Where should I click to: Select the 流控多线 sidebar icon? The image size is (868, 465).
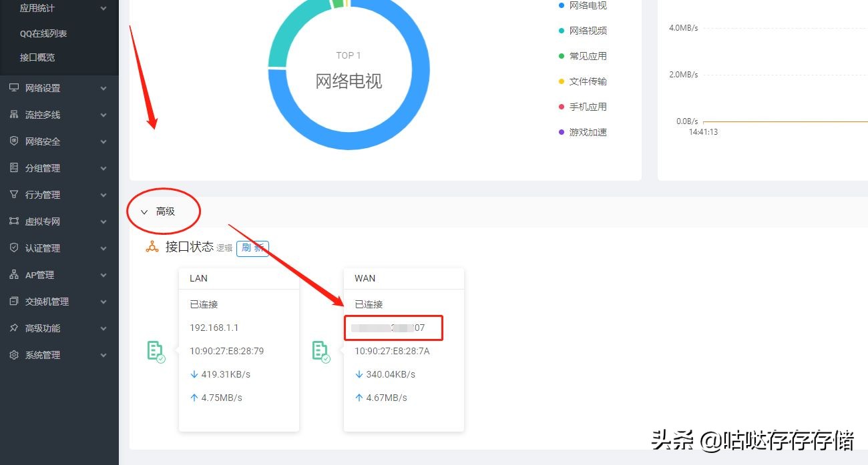(x=15, y=114)
